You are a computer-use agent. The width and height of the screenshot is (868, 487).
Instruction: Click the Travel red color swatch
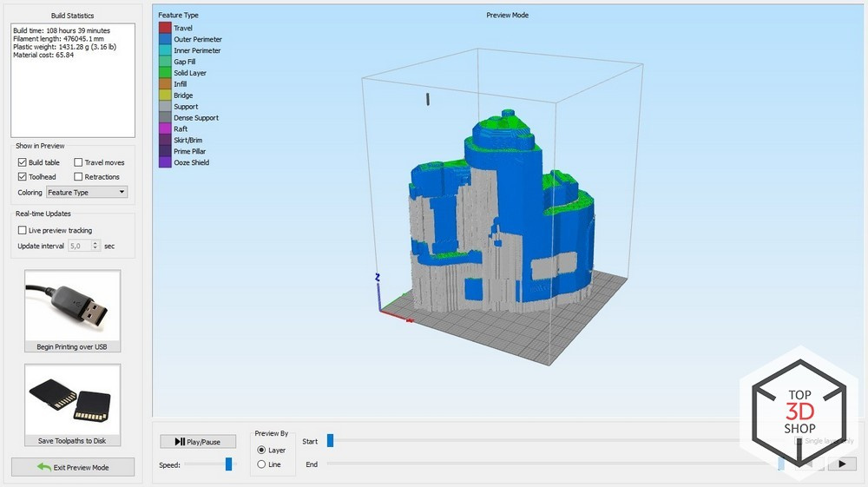[x=165, y=28]
